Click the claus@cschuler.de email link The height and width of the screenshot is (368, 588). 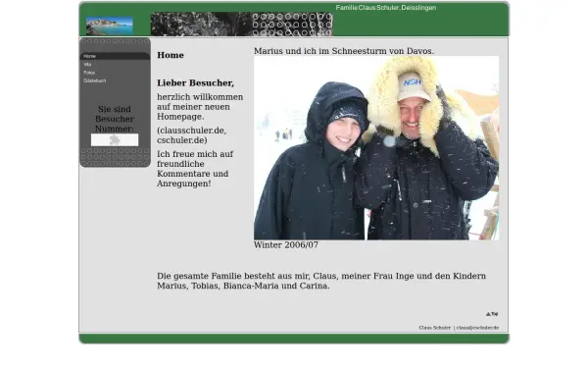click(477, 328)
